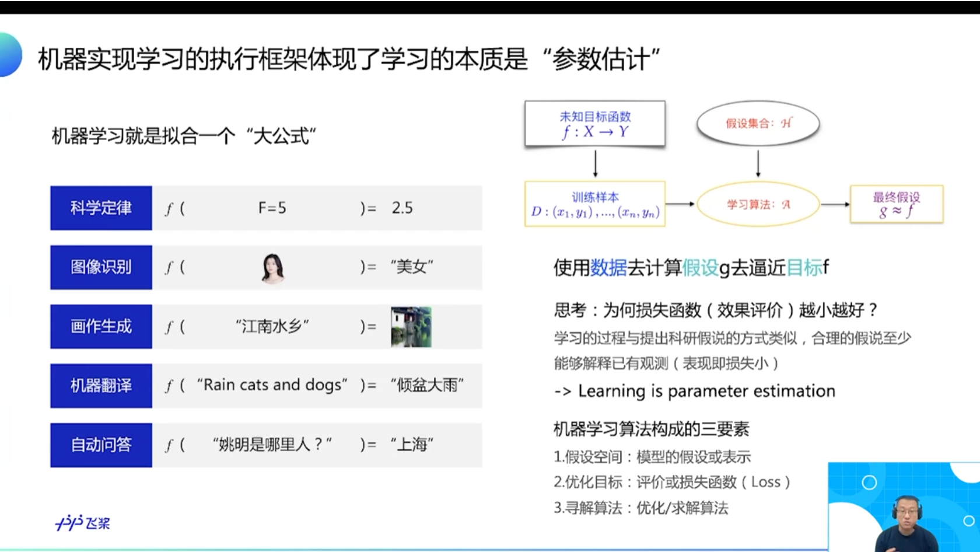Click the 江南水乡 painting thumbnail
Image resolution: width=980 pixels, height=552 pixels.
pyautogui.click(x=411, y=327)
